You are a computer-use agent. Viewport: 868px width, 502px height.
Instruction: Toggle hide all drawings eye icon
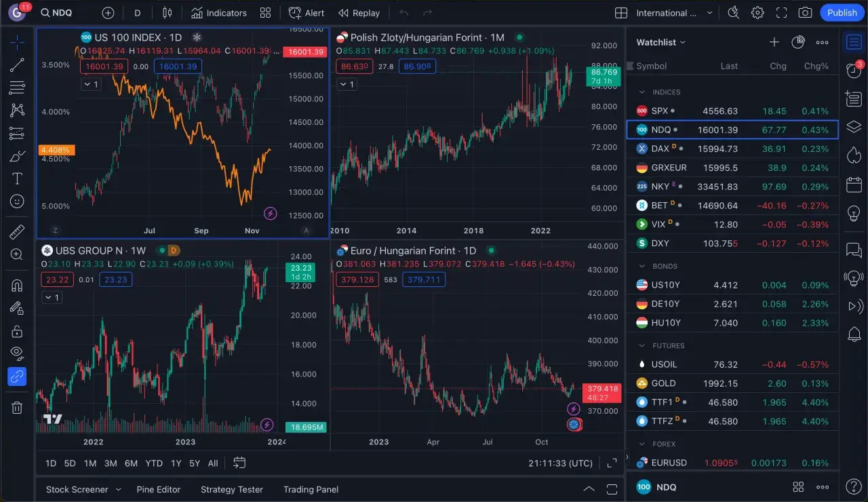17,353
